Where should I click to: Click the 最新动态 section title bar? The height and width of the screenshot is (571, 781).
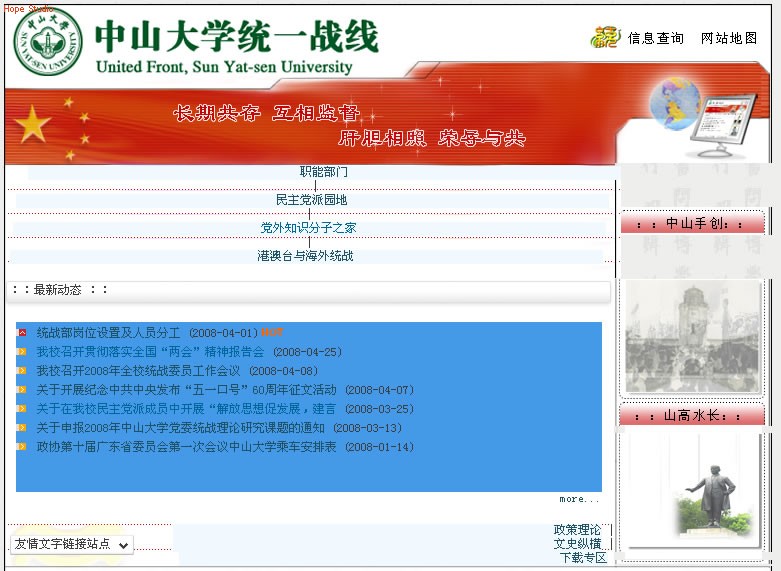[x=308, y=290]
